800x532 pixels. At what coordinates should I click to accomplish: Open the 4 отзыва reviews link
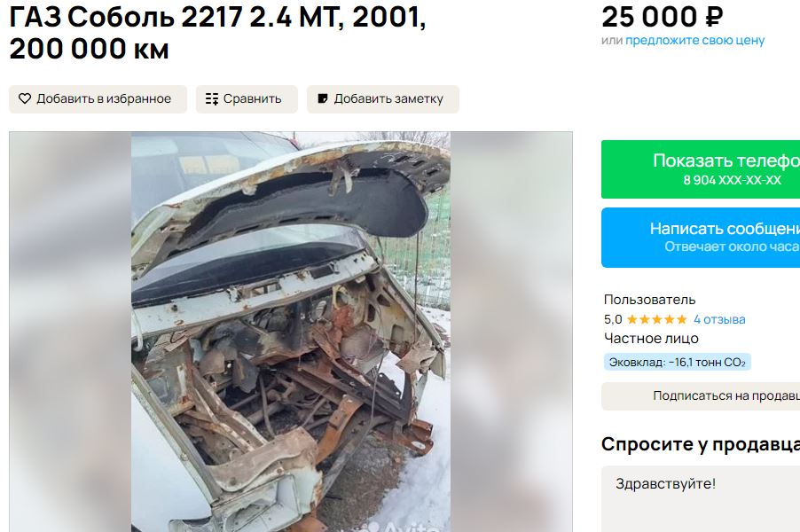719,320
